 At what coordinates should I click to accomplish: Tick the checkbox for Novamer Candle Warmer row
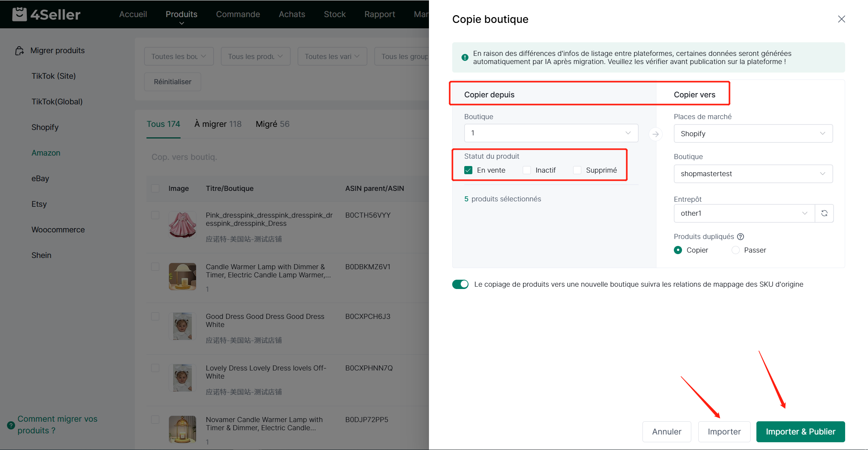(x=155, y=420)
